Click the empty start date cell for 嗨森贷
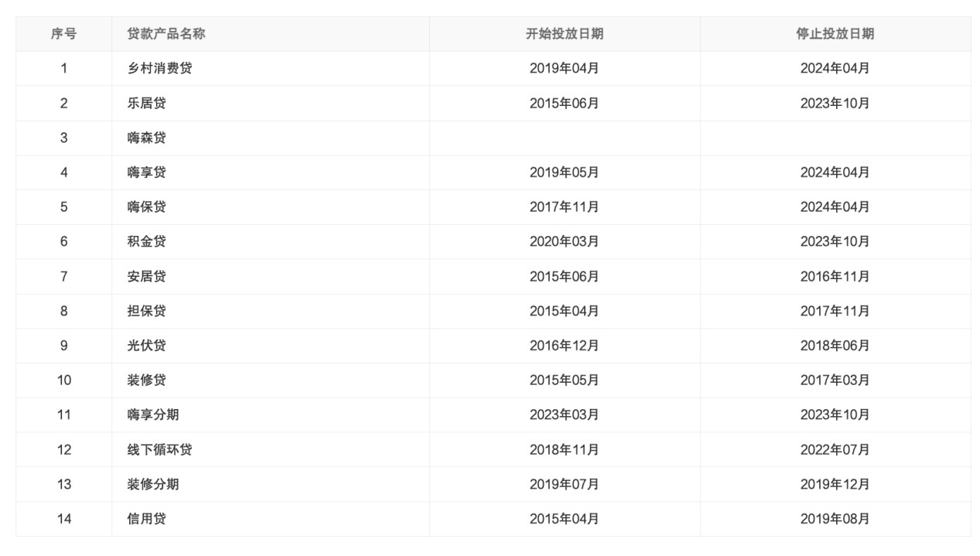980x556 pixels. click(565, 138)
